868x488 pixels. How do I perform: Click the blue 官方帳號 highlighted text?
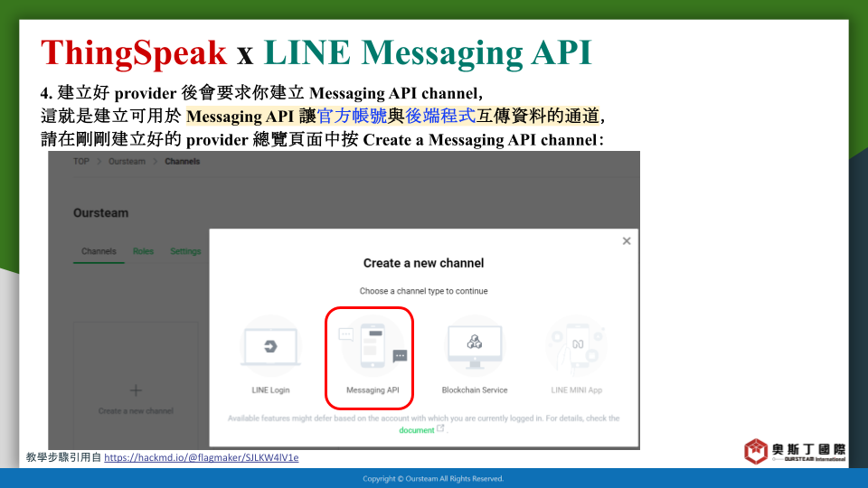352,117
